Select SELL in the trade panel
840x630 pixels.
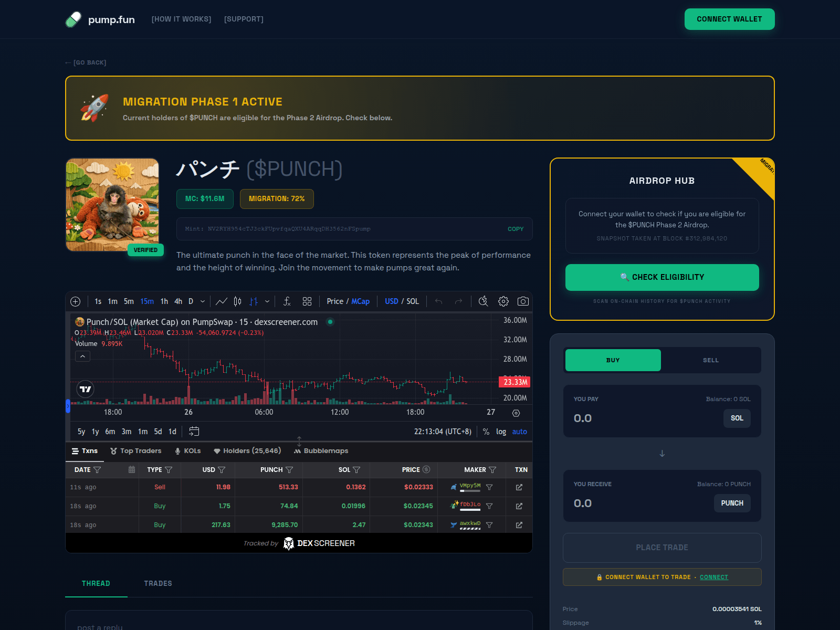coord(711,360)
